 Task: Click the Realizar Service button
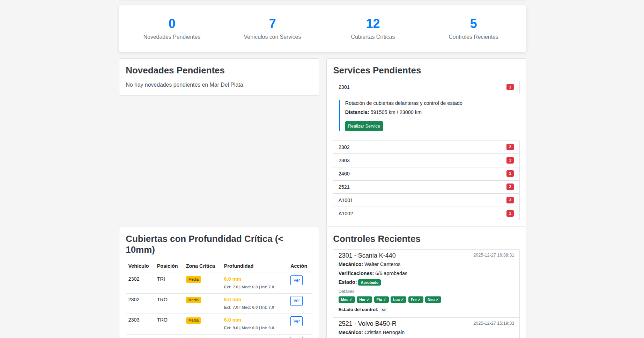pos(364,126)
